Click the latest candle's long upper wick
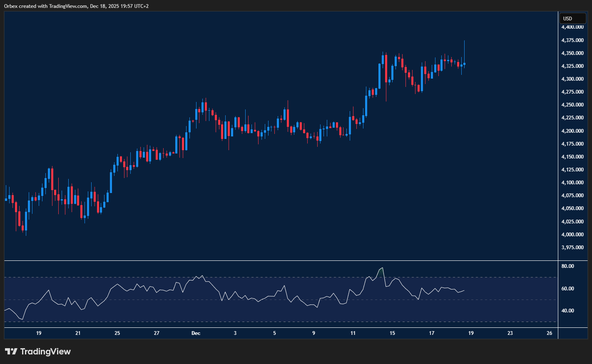This screenshot has height=364, width=592. (x=464, y=50)
